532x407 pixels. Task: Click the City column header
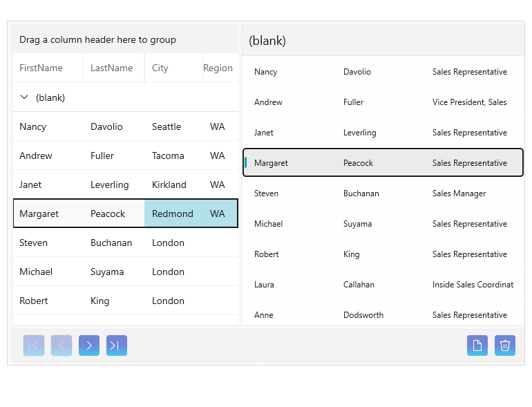click(173, 68)
